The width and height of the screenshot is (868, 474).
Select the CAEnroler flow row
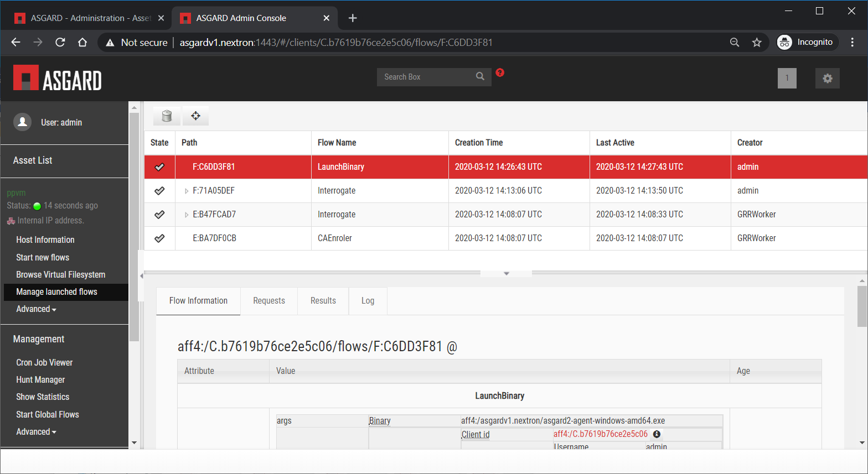pyautogui.click(x=506, y=238)
